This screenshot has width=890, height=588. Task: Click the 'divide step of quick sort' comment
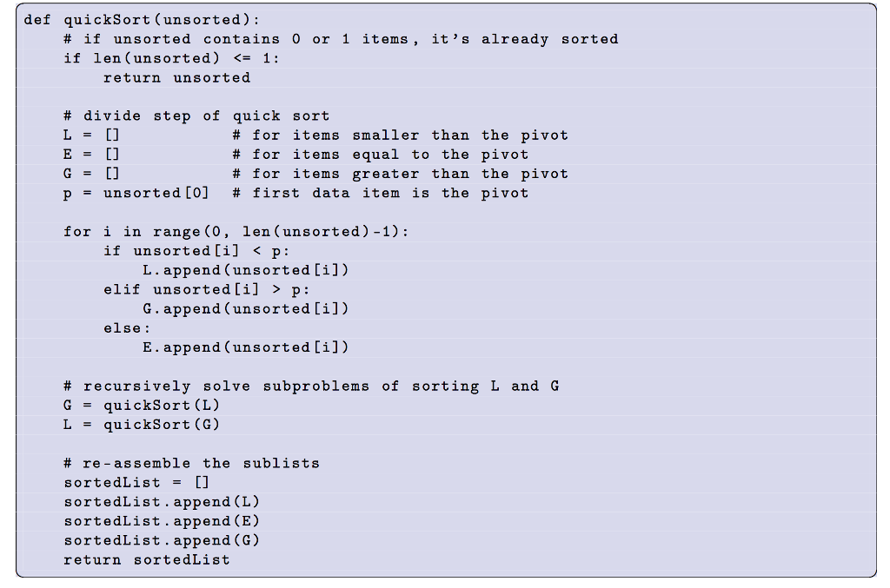click(x=196, y=116)
